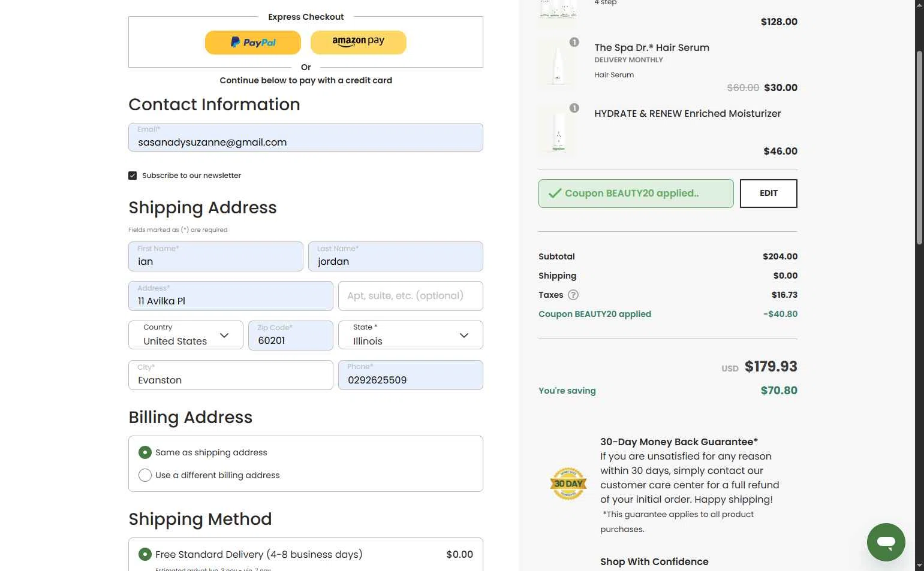
Task: Click the 30 DAY guarantee badge icon
Action: 568,484
